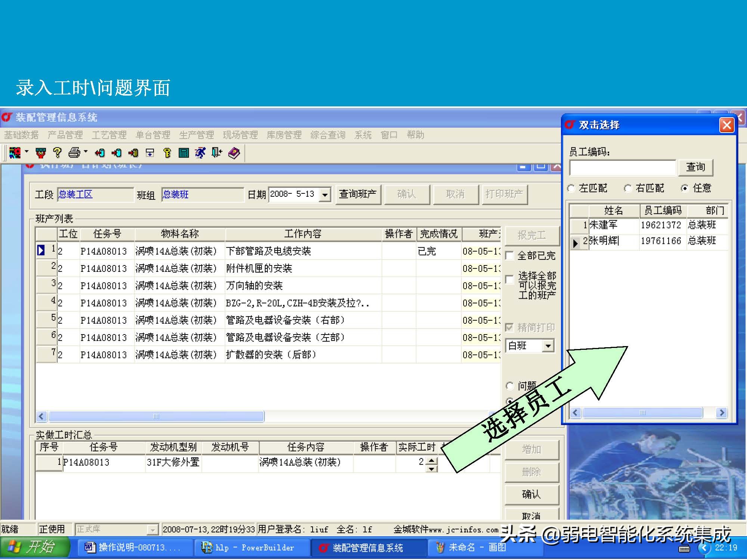This screenshot has width=747, height=560.
Task: Open the 综合查询 menu
Action: click(328, 135)
